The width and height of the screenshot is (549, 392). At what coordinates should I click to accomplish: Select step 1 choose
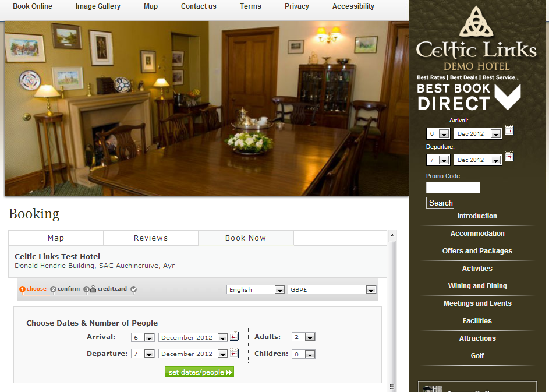33,289
